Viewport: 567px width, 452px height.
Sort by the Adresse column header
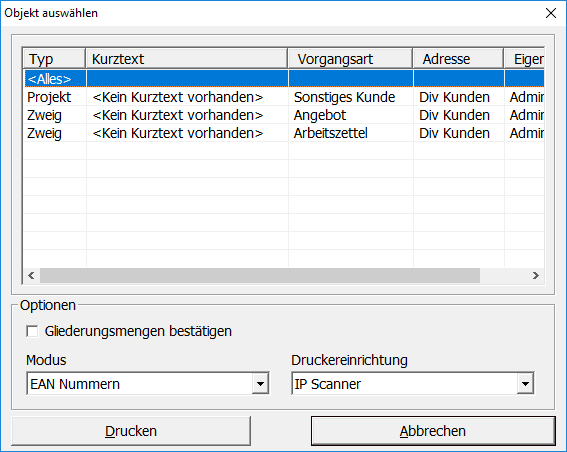458,59
